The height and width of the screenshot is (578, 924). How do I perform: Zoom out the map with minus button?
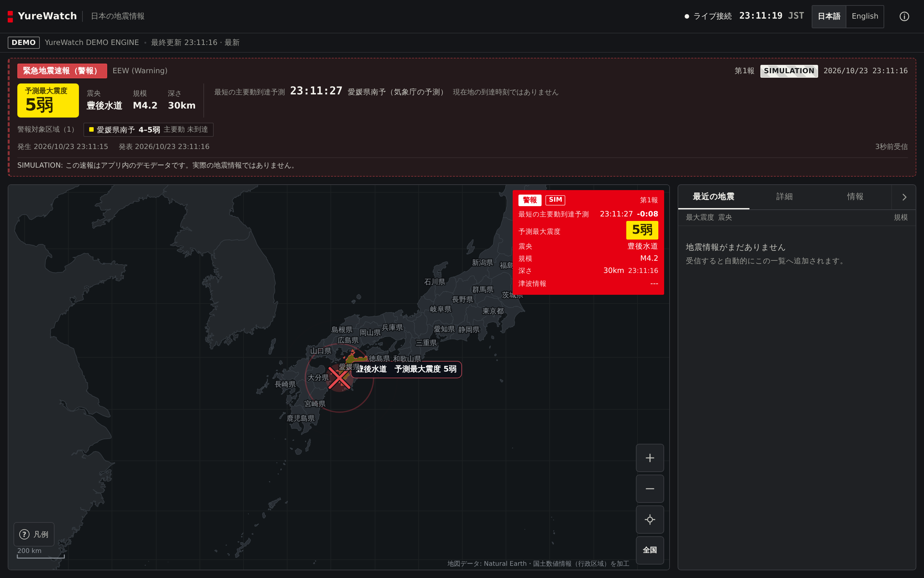tap(649, 488)
